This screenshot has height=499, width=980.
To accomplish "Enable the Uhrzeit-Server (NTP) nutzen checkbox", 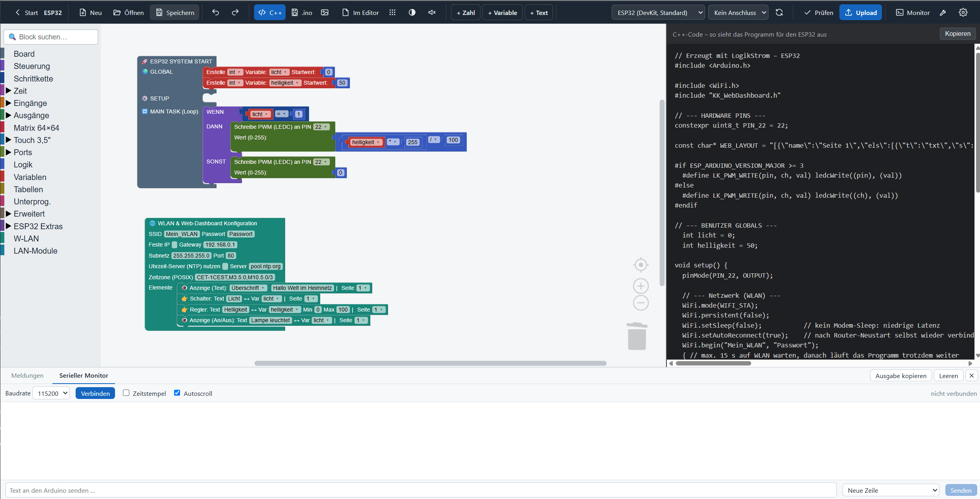I will click(x=225, y=266).
